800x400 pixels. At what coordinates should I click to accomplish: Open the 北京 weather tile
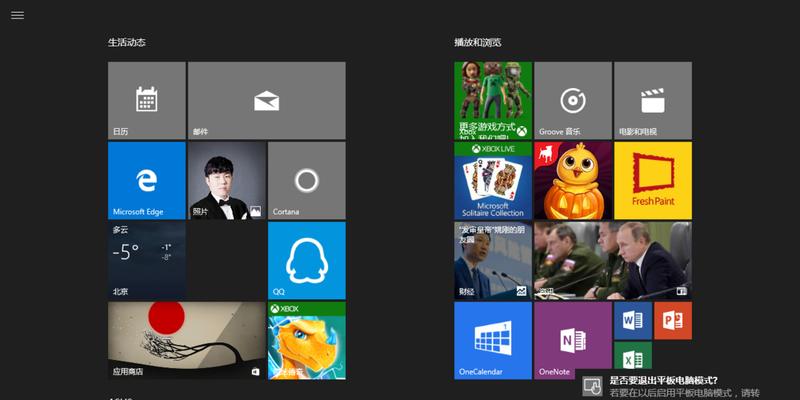(x=146, y=260)
